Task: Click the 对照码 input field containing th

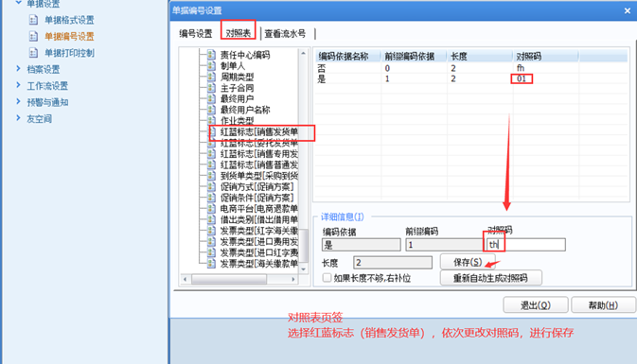Action: point(525,244)
